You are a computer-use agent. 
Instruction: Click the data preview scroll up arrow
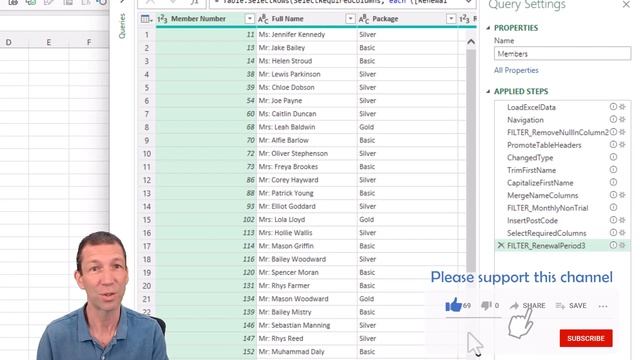point(471,42)
